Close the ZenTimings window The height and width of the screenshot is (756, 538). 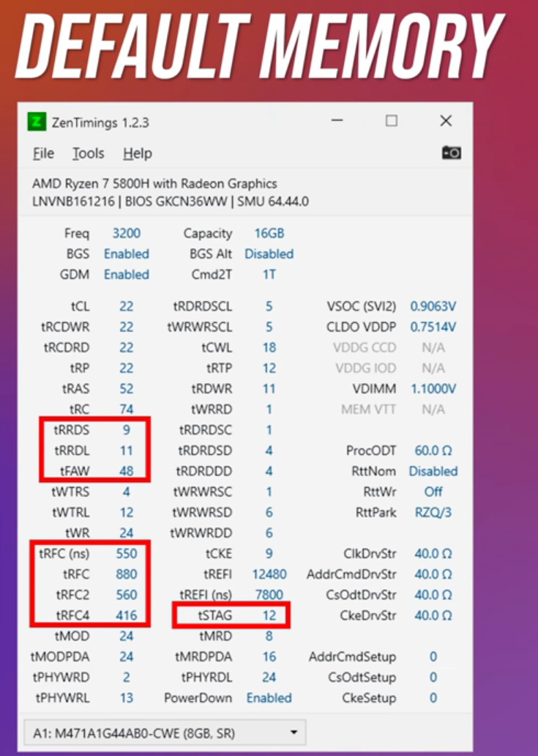(x=446, y=121)
